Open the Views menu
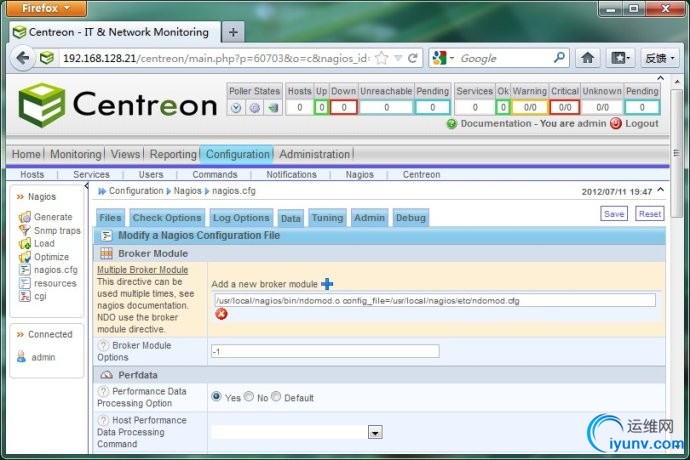 coord(125,154)
